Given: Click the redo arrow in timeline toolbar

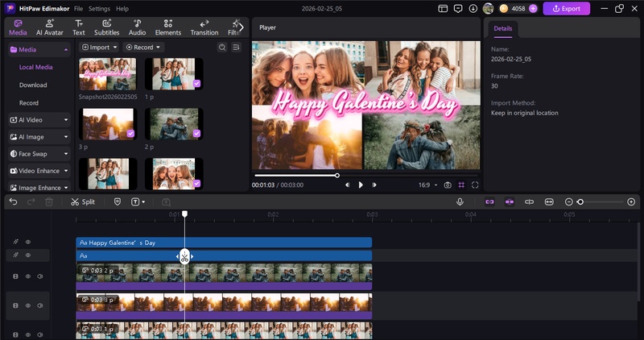Looking at the screenshot, I should point(31,202).
